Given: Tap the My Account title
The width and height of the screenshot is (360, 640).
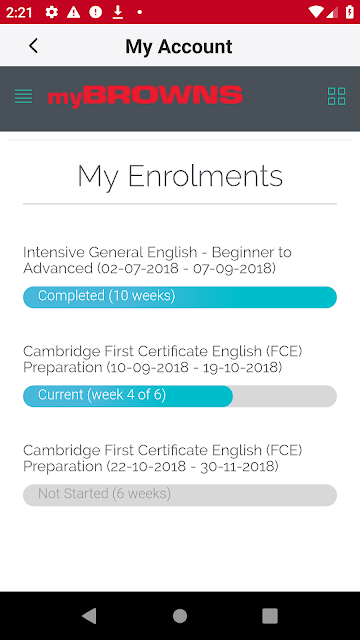Looking at the screenshot, I should click(179, 46).
